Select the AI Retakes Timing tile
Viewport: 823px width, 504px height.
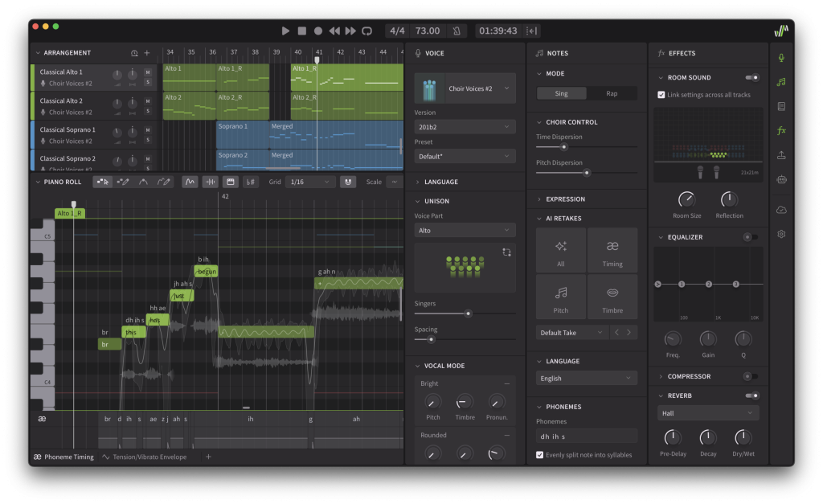(612, 251)
